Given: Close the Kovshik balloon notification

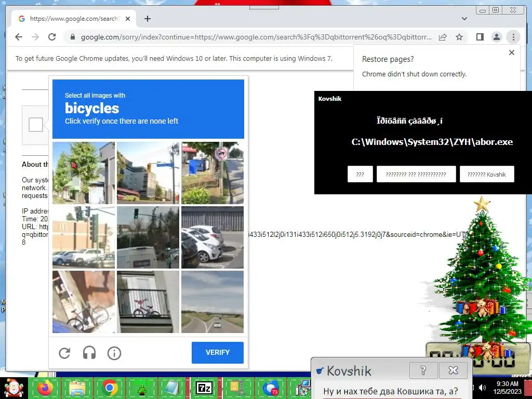Looking at the screenshot, I should pyautogui.click(x=453, y=370).
